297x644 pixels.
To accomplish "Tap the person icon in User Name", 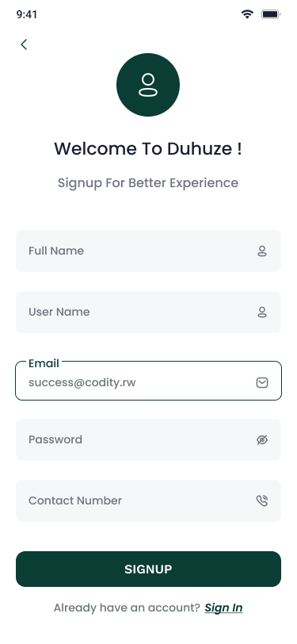I will (262, 312).
